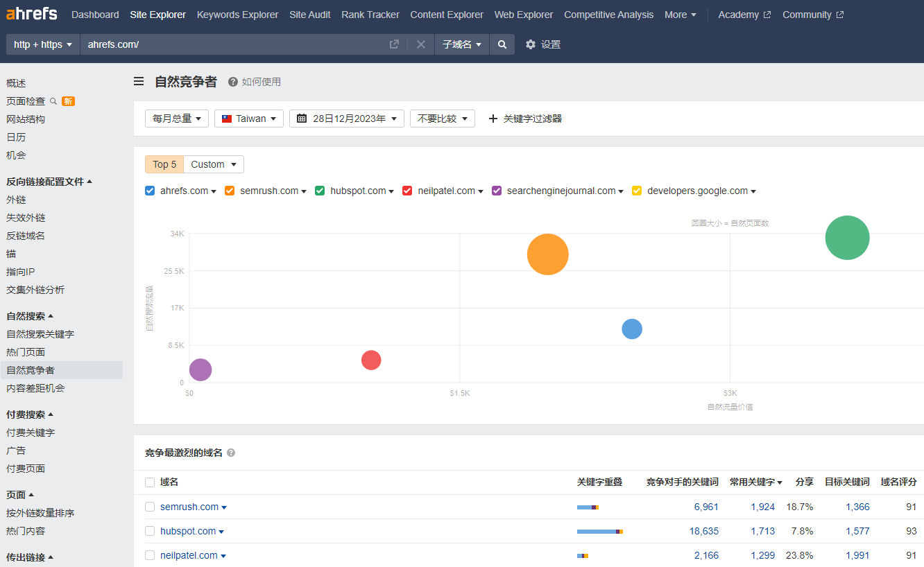
Task: Open settings via the gear icon
Action: coord(531,44)
